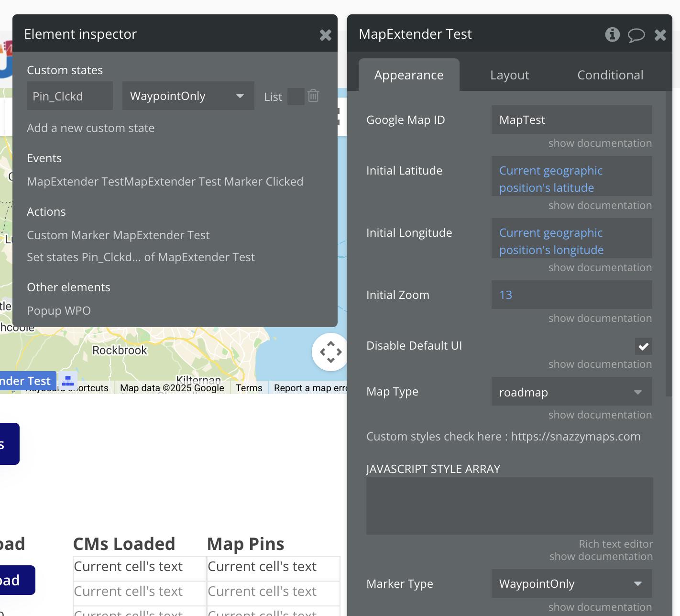The image size is (680, 616).
Task: Show documentation for Disable Default UI
Action: 600,364
